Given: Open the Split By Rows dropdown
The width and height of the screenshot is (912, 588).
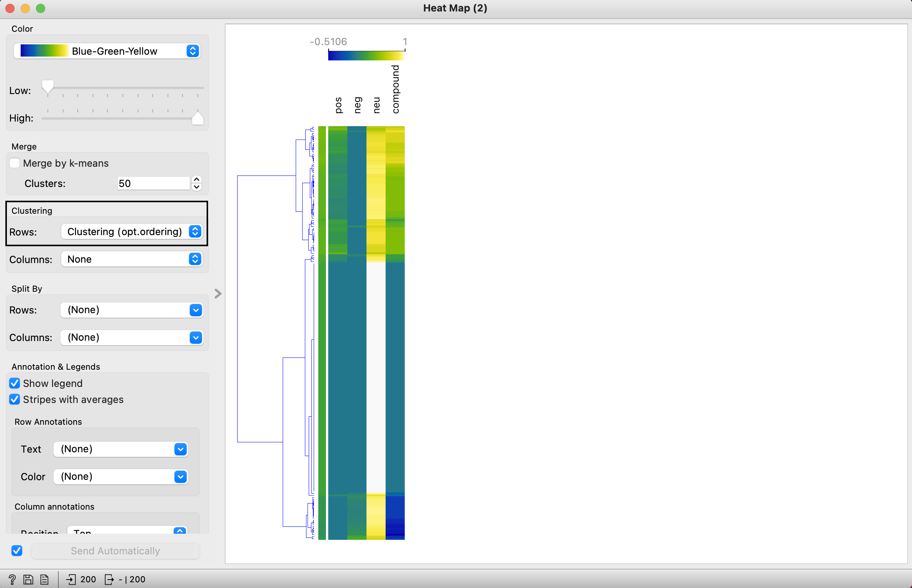Looking at the screenshot, I should [x=132, y=310].
